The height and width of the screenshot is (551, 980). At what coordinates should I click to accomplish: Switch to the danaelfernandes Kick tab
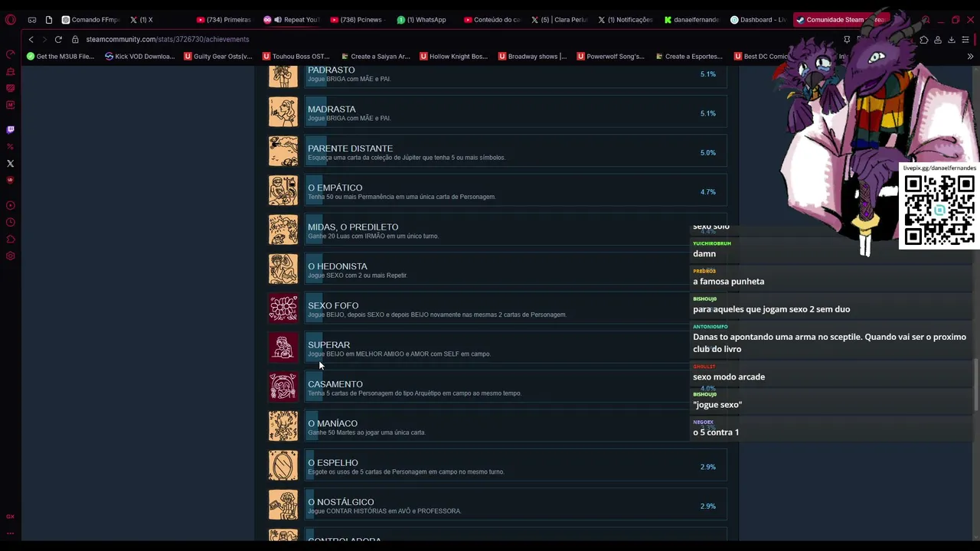pyautogui.click(x=692, y=20)
